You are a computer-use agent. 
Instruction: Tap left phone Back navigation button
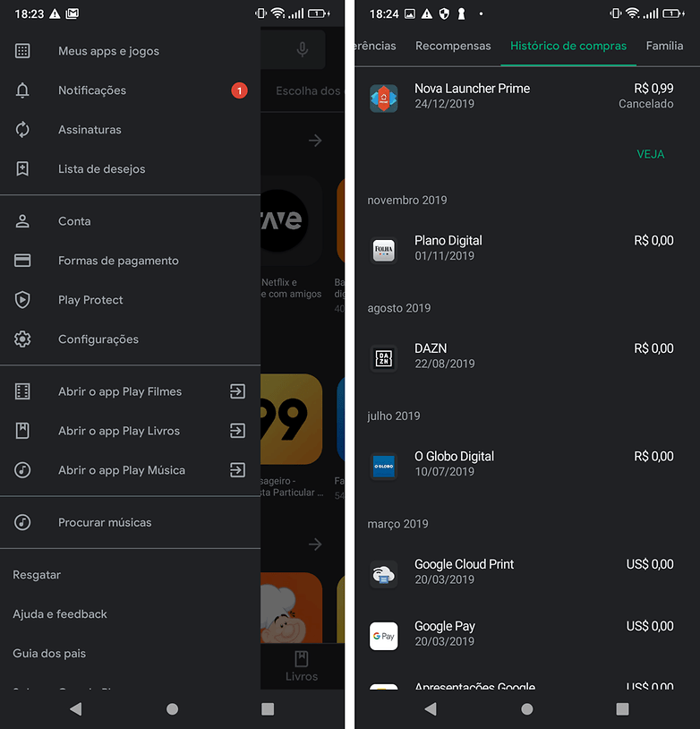[76, 709]
